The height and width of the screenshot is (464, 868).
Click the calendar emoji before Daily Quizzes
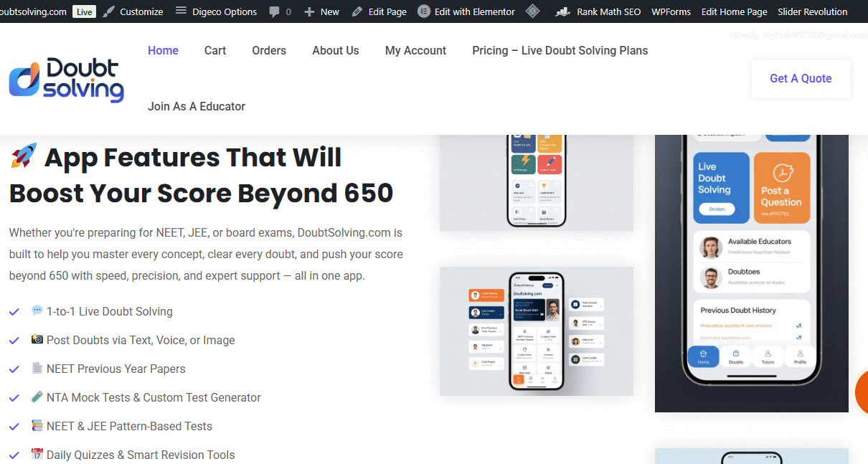tap(37, 454)
